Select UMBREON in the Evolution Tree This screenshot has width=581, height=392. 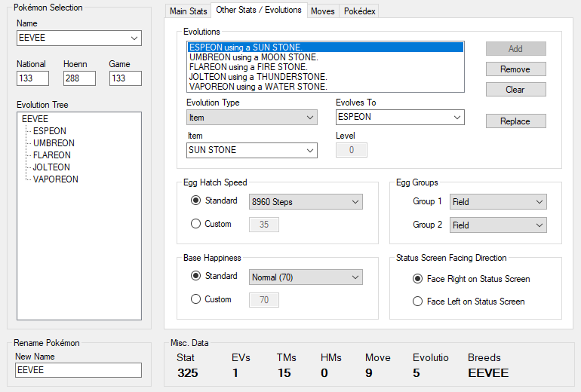tap(54, 143)
